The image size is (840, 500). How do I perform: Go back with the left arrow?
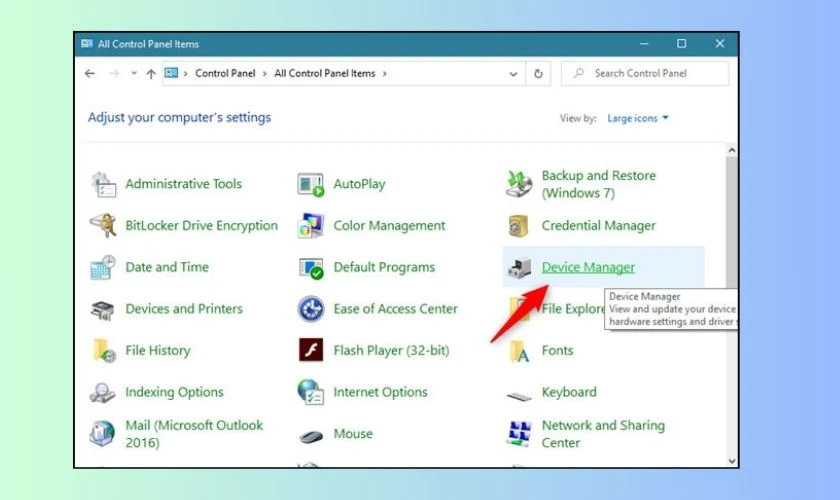89,73
